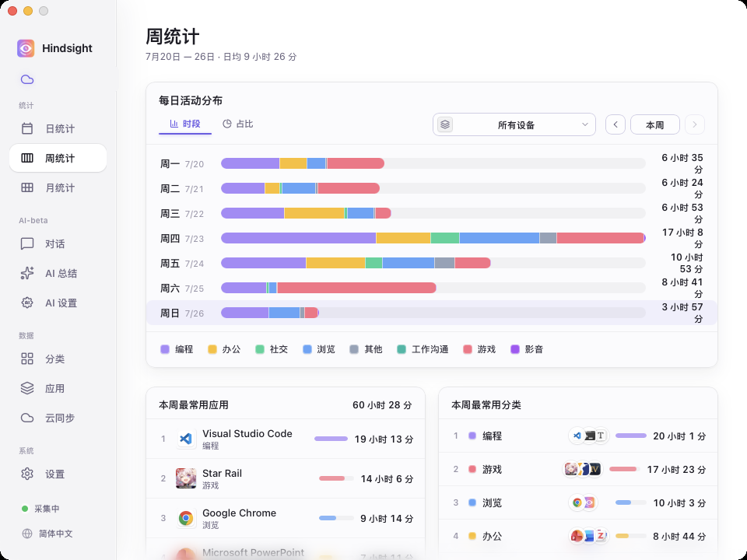Open the Visual Studio Code row name
The width and height of the screenshot is (747, 560).
[x=247, y=434]
